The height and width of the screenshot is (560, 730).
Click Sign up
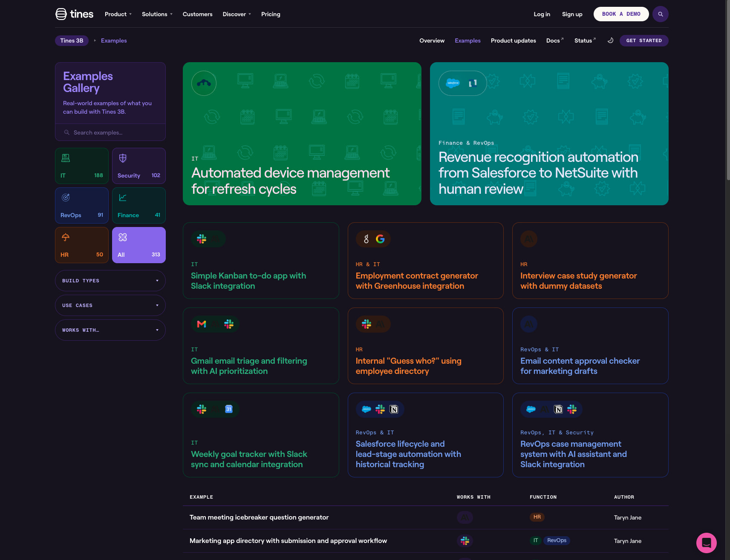572,14
